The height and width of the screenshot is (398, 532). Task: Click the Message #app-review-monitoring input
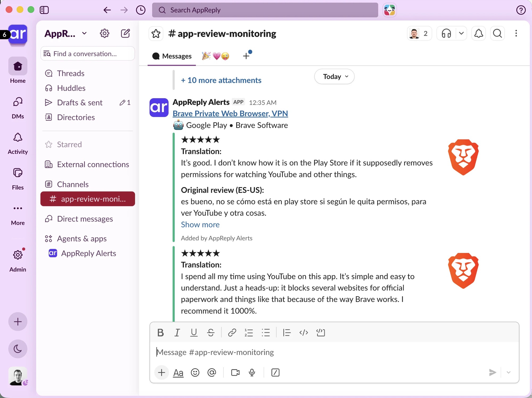click(334, 352)
